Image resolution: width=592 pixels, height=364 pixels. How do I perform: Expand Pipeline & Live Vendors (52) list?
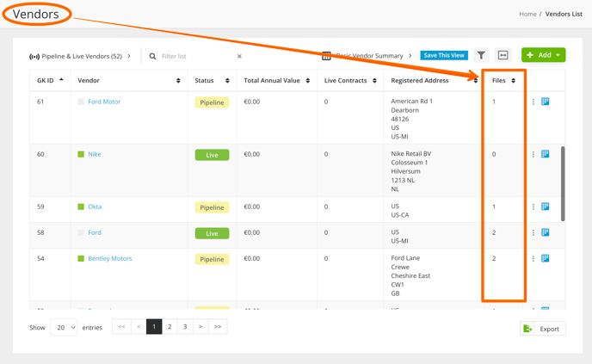click(129, 56)
